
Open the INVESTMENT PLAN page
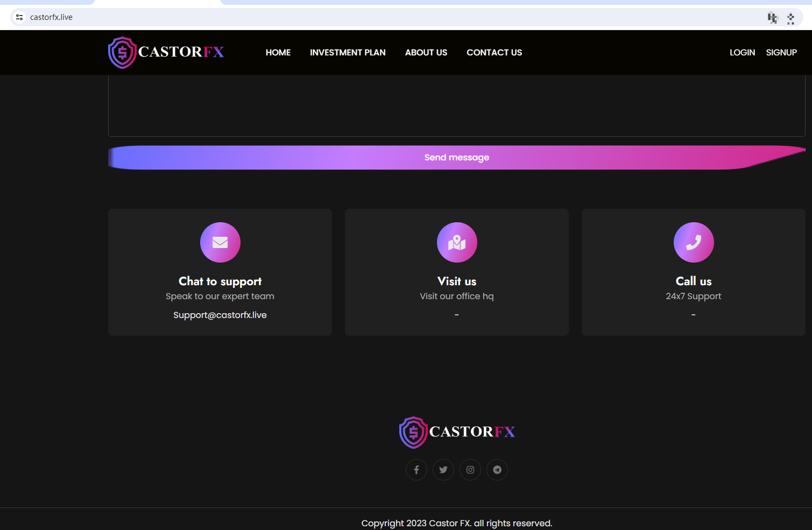(x=348, y=52)
